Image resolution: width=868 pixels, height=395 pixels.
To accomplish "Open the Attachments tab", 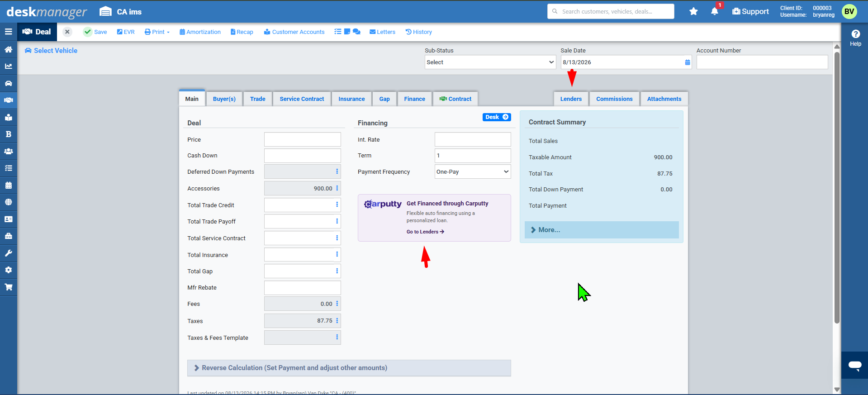I will point(664,99).
